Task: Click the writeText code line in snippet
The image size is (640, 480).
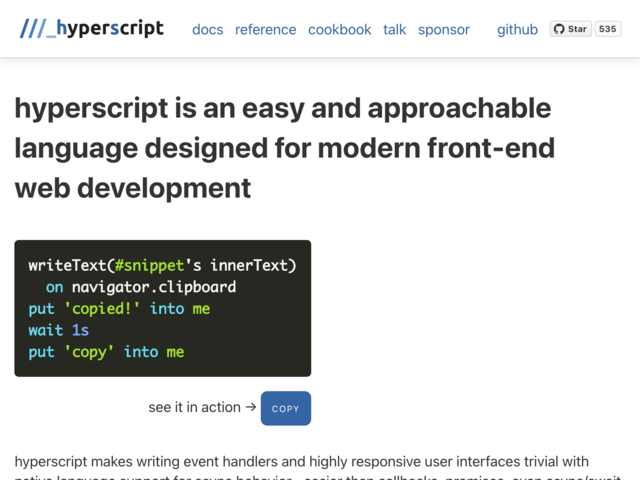Action: 162,266
